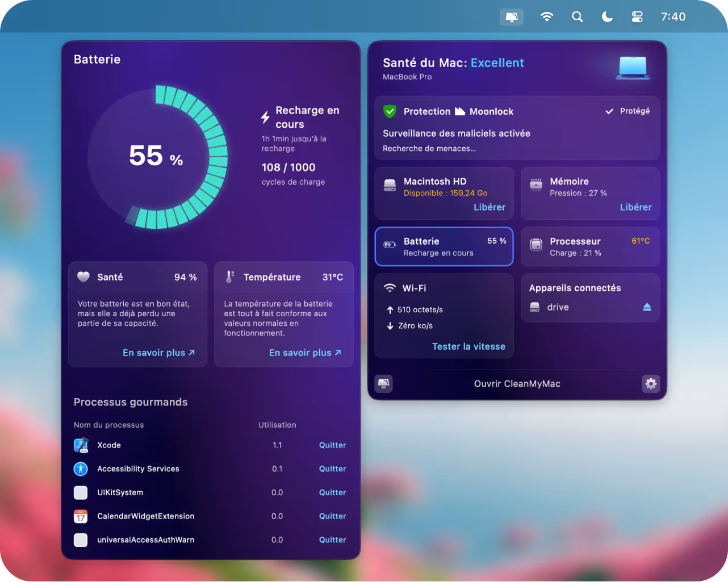The width and height of the screenshot is (728, 582).
Task: Open the Processeur tile at 61°C
Action: 591,246
